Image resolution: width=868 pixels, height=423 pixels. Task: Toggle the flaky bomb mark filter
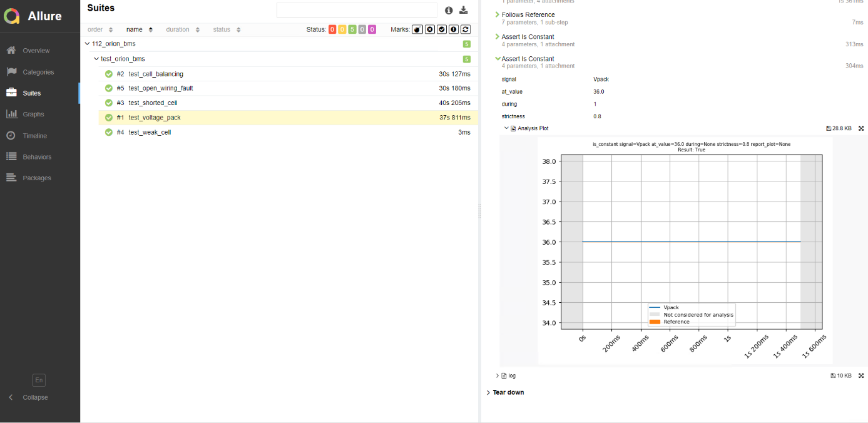point(417,29)
